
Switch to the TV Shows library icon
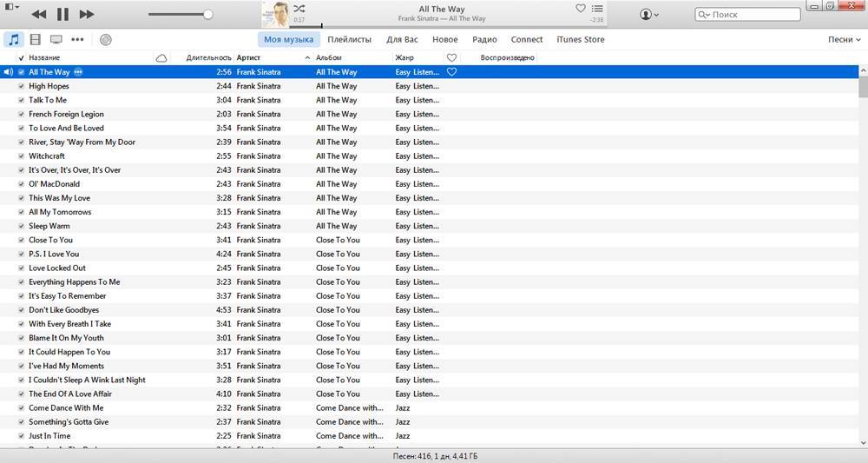point(56,39)
